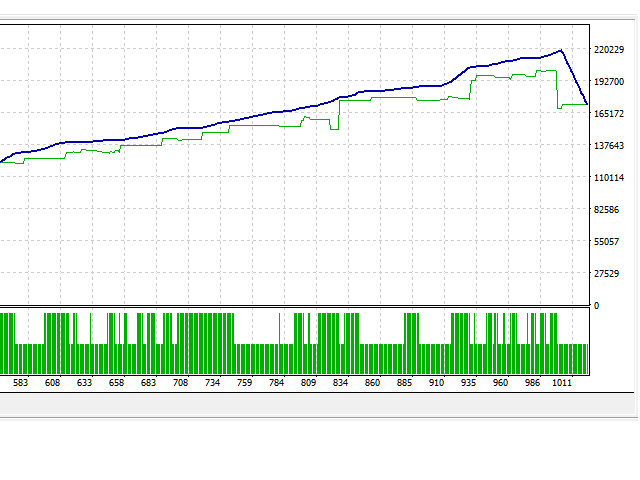Click trade number 834 on x-axis
The height and width of the screenshot is (480, 640).
340,383
